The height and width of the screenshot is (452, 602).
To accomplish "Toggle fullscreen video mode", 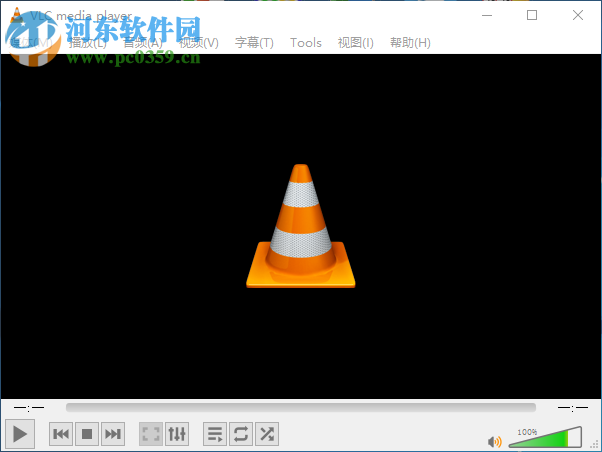I will (x=150, y=434).
